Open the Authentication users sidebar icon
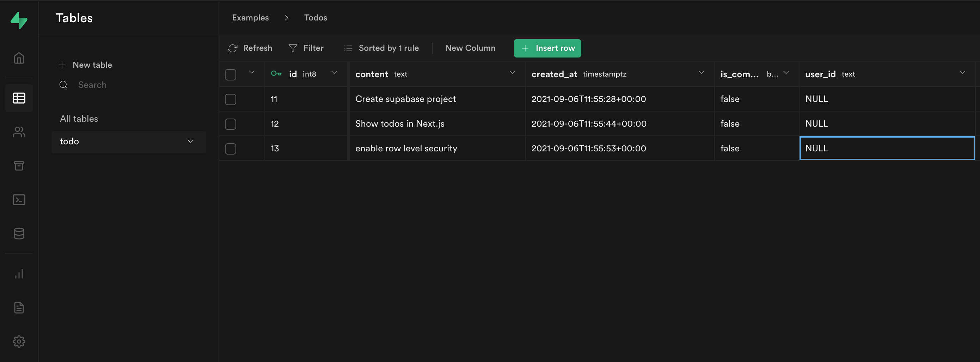This screenshot has width=980, height=362. pos(19,132)
